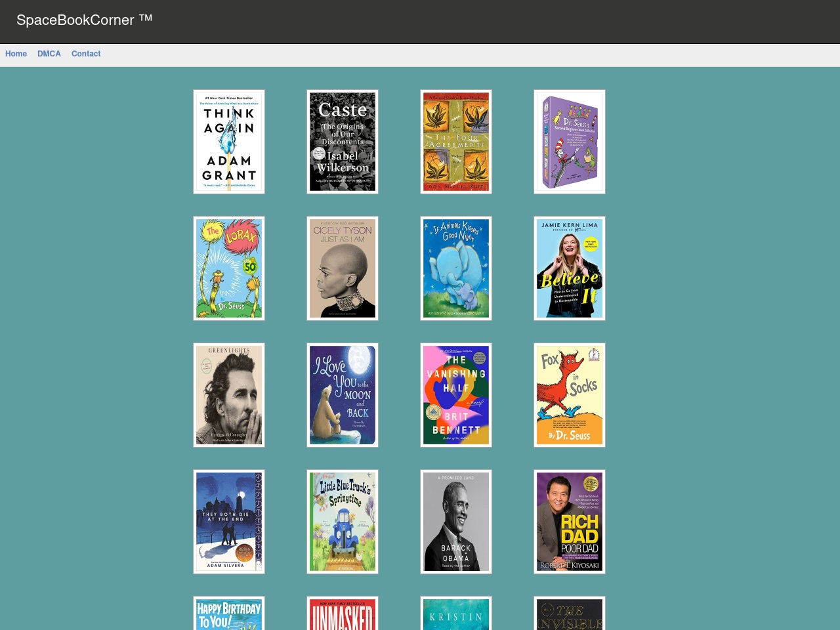Open Greenlights book cover
Viewport: 840px width, 630px height.
(x=229, y=395)
